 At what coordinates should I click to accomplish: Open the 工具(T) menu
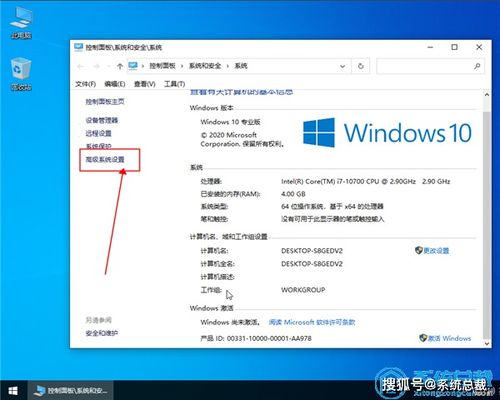click(x=175, y=84)
